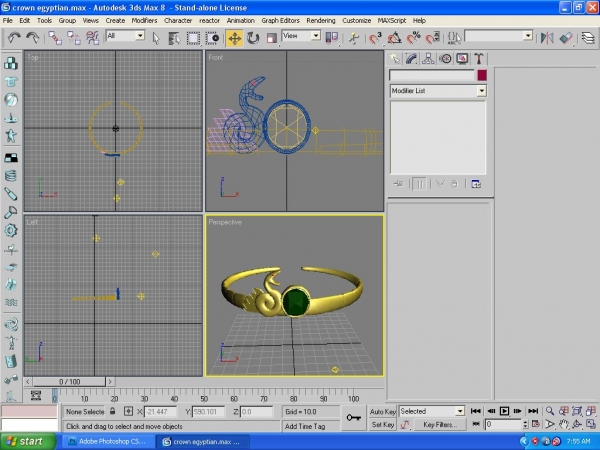The height and width of the screenshot is (450, 600).
Task: Click the Pan View hand icon
Action: coord(564,424)
